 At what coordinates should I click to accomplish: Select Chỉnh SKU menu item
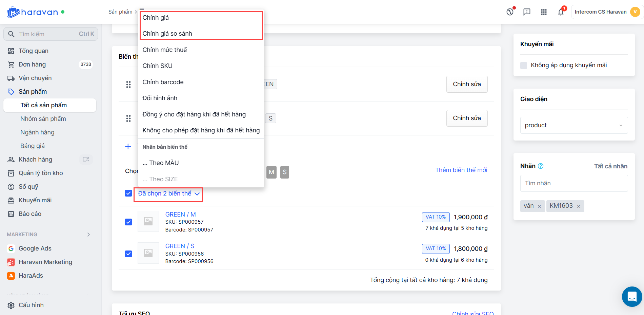point(201,66)
